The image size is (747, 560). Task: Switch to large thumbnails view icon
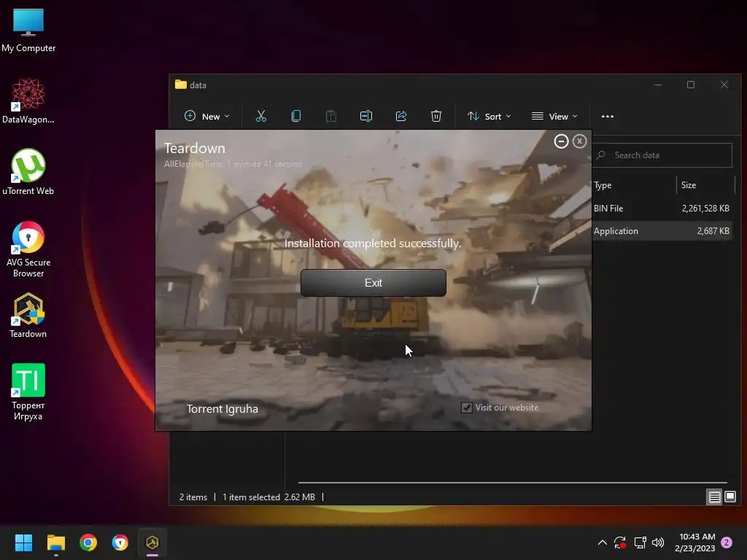729,497
